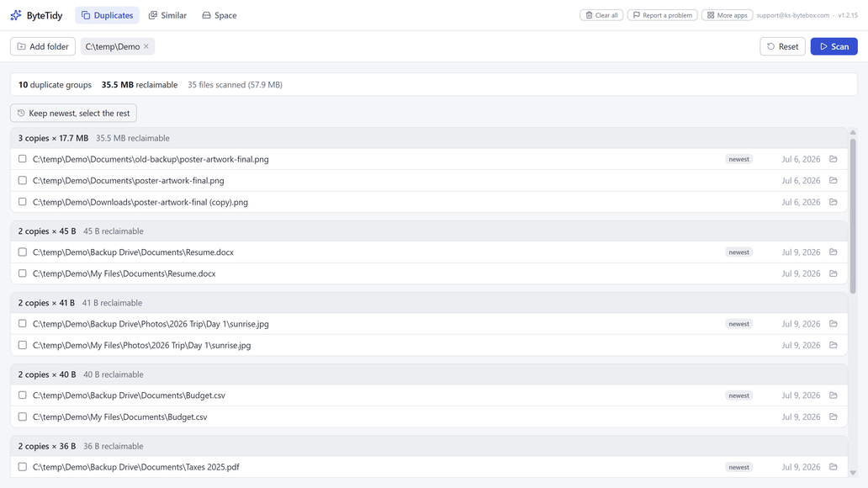Click Keep newest, select the rest
Screen dimensions: 868x488
[x=74, y=113]
